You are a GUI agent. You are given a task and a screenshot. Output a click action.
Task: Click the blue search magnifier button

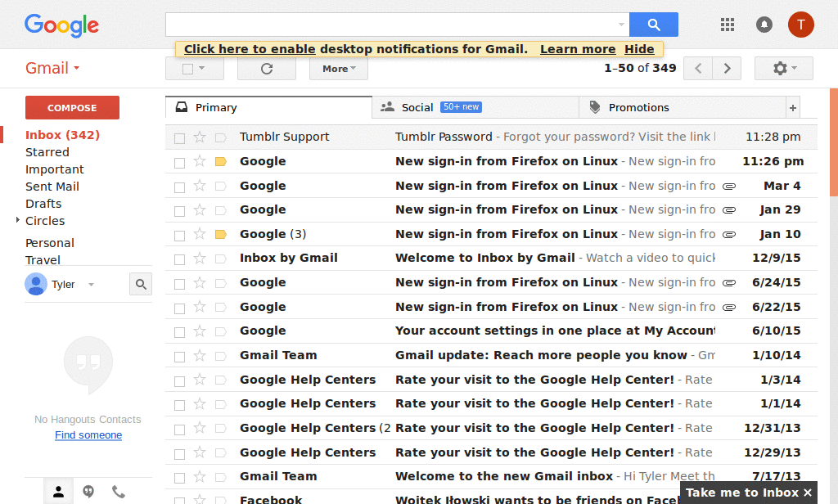click(654, 25)
